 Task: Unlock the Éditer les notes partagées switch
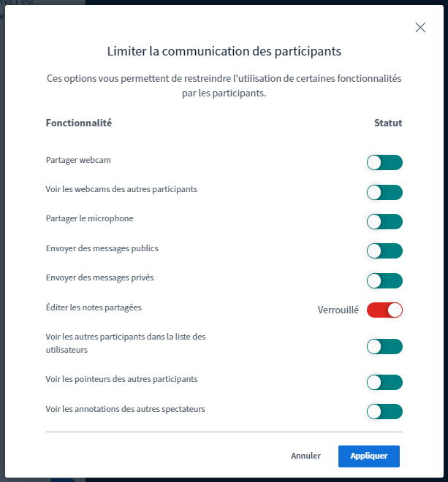tap(384, 310)
